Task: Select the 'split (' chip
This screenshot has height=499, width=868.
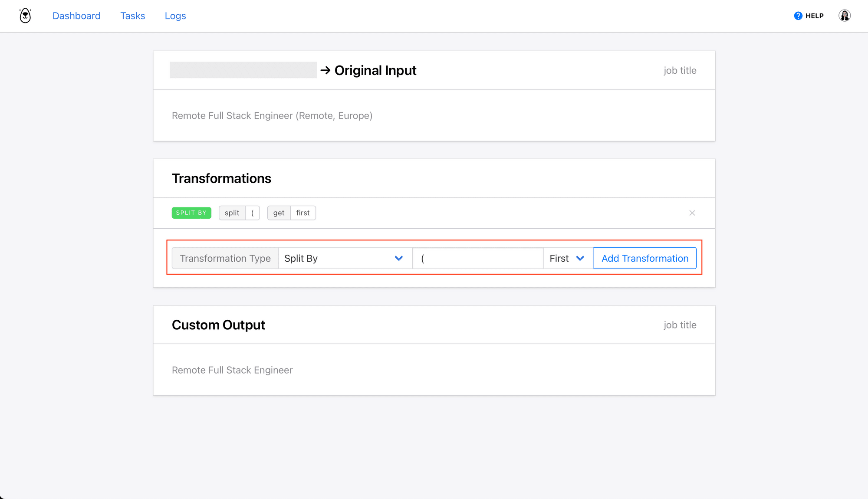Action: click(x=239, y=213)
